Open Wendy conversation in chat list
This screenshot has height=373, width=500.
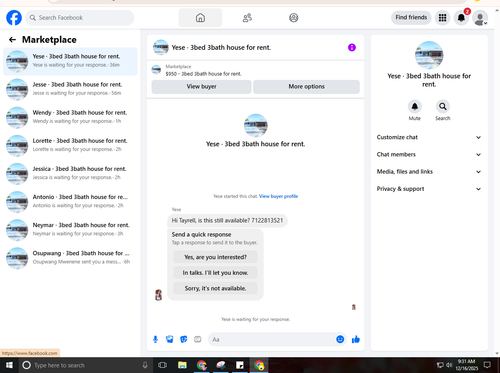[x=70, y=117]
